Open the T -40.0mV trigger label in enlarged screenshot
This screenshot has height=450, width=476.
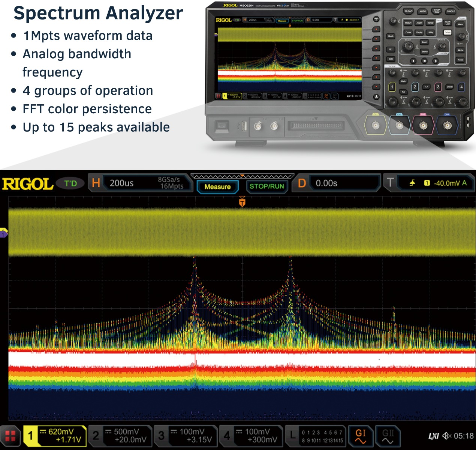tap(428, 183)
